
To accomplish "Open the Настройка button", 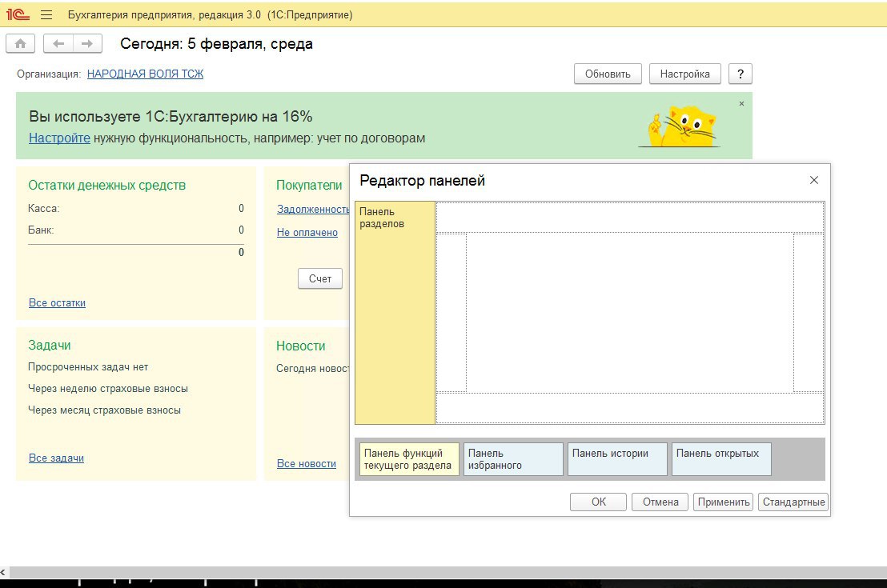I will coord(684,74).
